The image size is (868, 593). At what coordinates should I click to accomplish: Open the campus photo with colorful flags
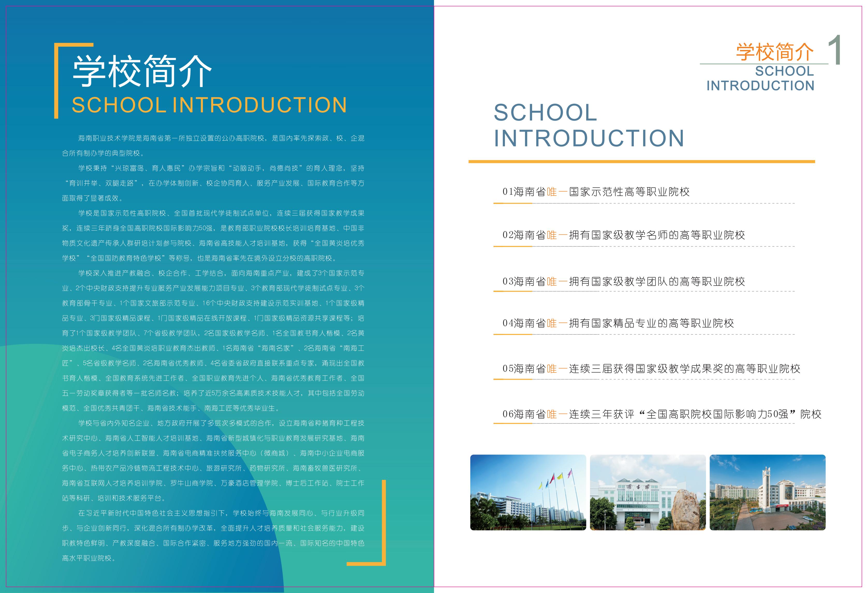click(x=528, y=492)
